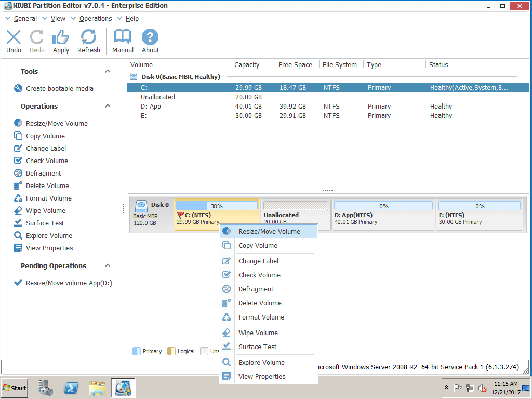Open the Windows Start button
This screenshot has width=532, height=399.
pyautogui.click(x=14, y=388)
